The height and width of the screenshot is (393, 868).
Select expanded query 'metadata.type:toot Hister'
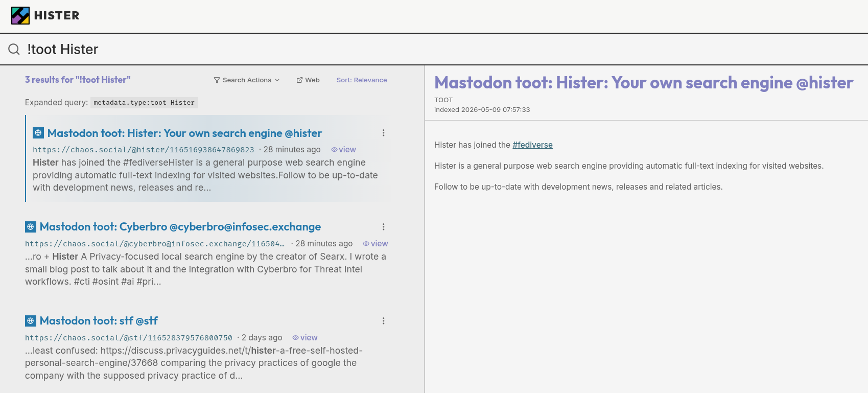[x=144, y=103]
